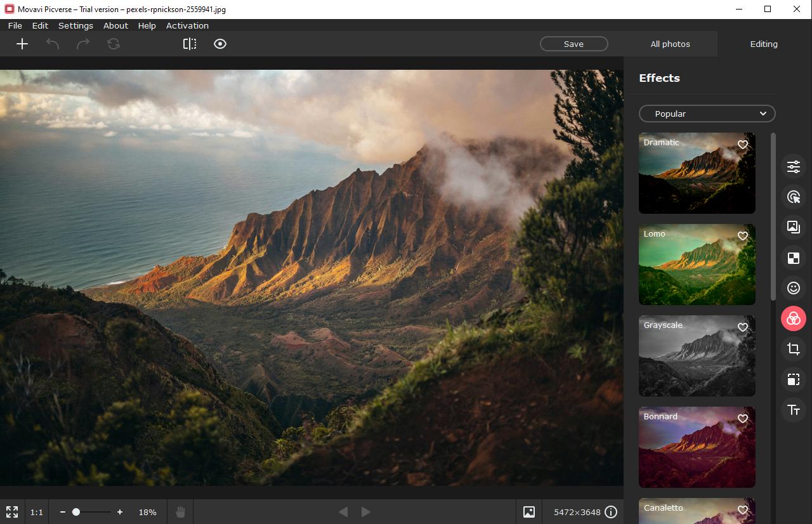
Task: Select the Object Removal cursor tool
Action: coord(793,197)
